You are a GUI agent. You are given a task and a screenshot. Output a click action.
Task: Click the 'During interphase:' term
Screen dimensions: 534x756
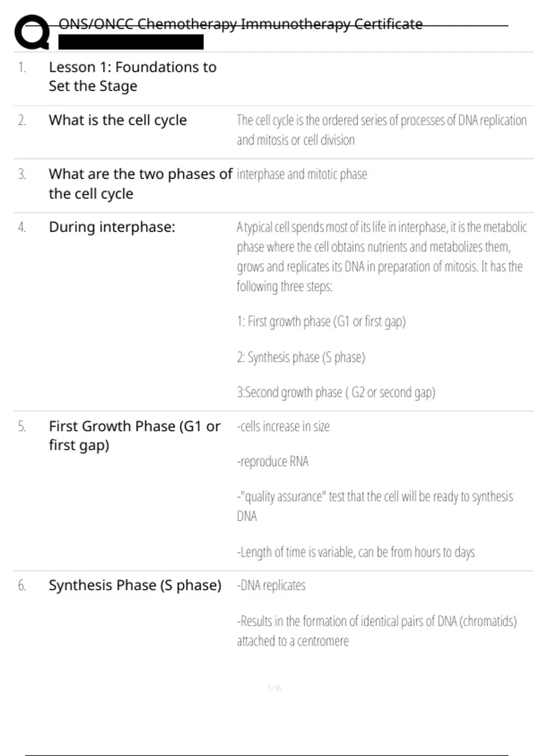112,227
